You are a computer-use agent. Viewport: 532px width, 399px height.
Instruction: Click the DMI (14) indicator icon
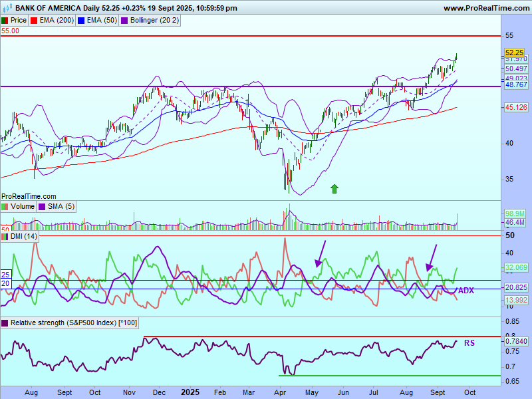5,237
